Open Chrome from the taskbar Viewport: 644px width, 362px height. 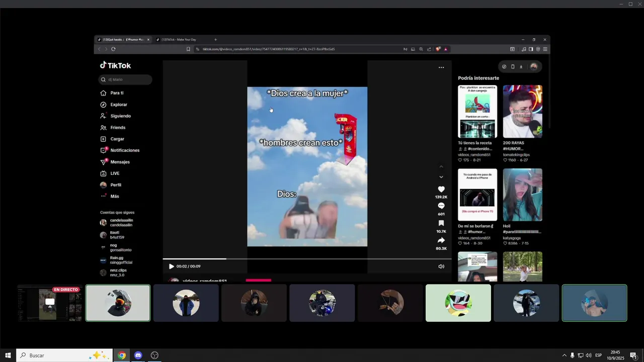pyautogui.click(x=122, y=355)
